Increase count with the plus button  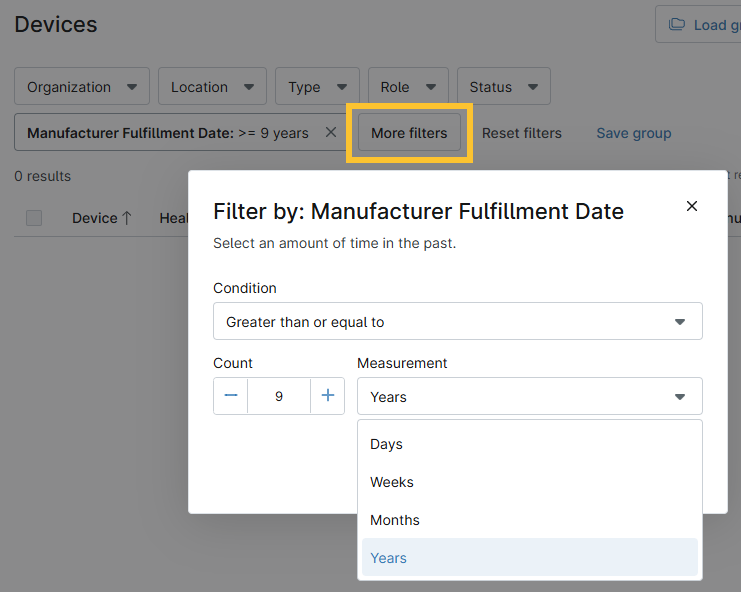click(327, 396)
